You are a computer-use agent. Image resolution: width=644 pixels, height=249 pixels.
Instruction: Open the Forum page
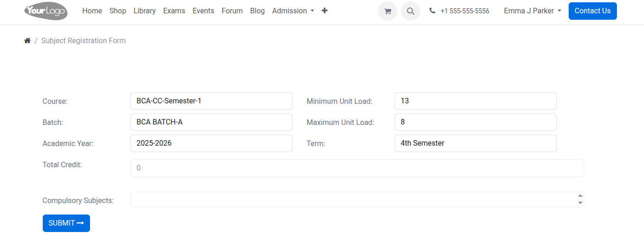click(232, 11)
